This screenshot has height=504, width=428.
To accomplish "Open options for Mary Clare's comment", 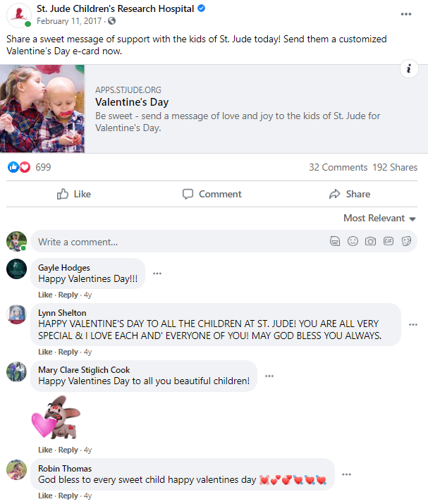I will click(x=269, y=376).
